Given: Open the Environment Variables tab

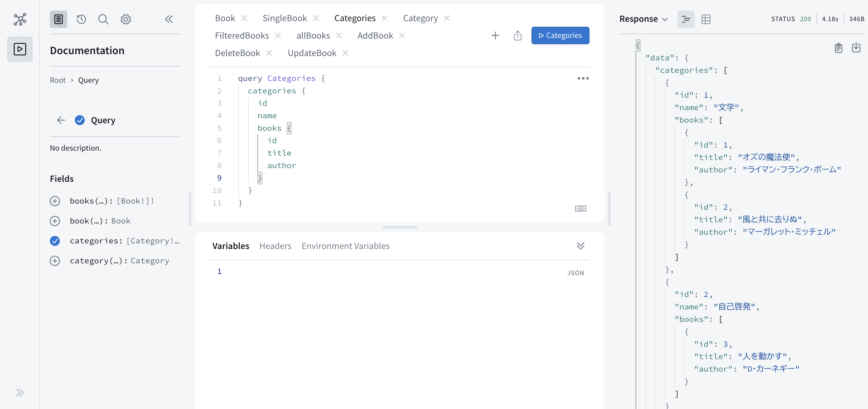Looking at the screenshot, I should tap(346, 246).
